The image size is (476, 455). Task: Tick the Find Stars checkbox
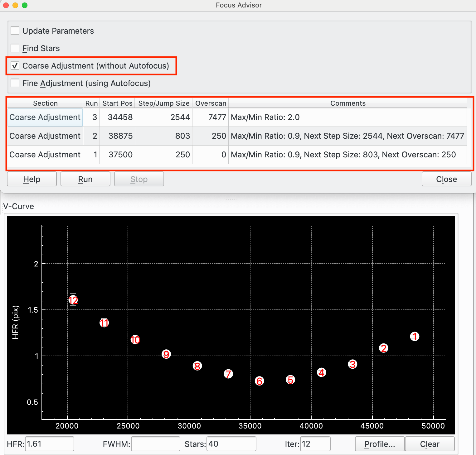[15, 48]
